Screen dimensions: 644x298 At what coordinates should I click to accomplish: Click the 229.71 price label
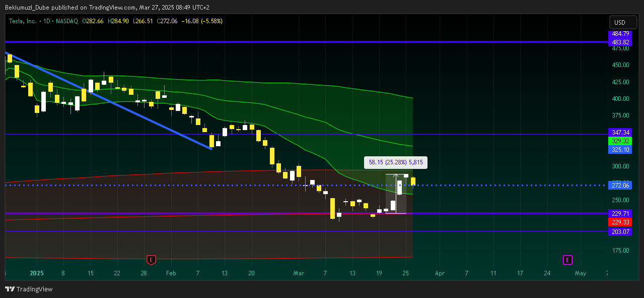click(x=619, y=213)
